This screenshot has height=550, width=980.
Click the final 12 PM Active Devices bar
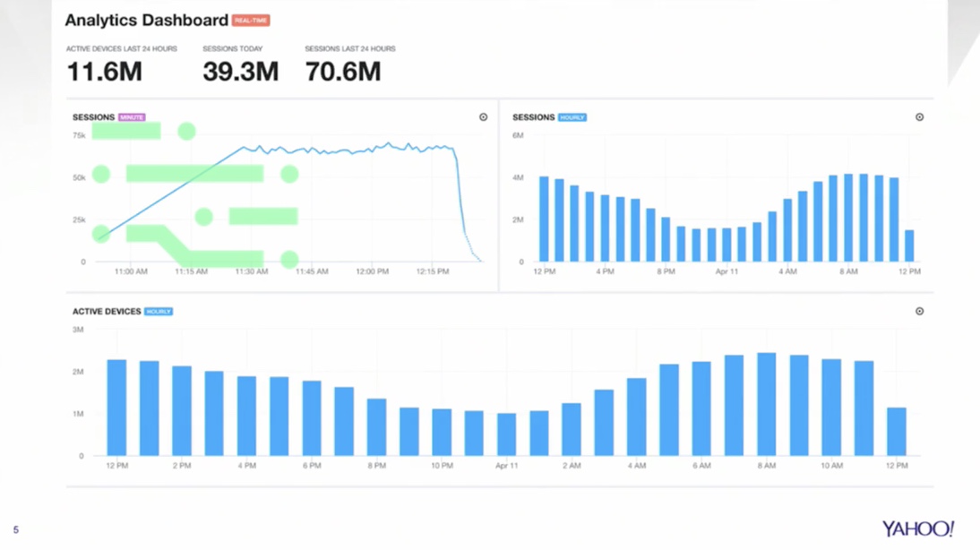click(897, 431)
